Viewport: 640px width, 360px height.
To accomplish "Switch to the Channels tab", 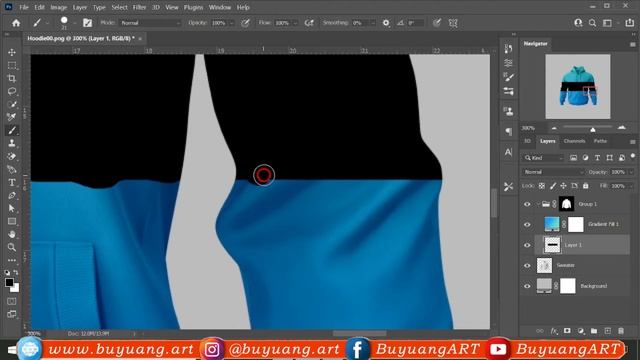I will click(574, 141).
